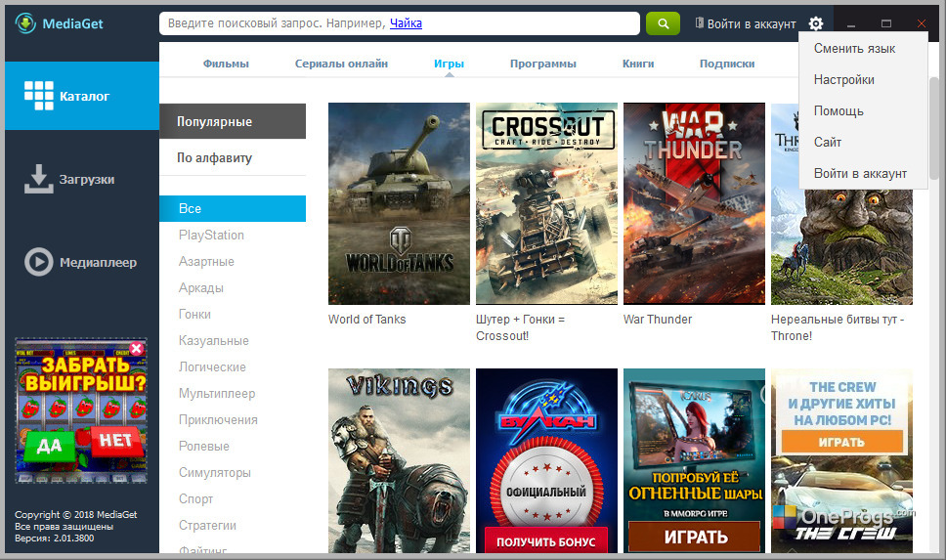Click the green search magnifier button
The image size is (946, 560).
(663, 23)
